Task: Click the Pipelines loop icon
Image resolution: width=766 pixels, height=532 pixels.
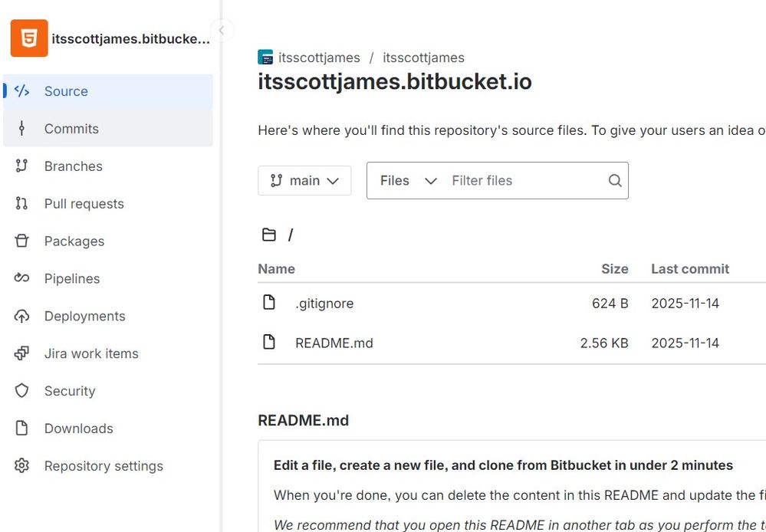Action: [x=21, y=278]
